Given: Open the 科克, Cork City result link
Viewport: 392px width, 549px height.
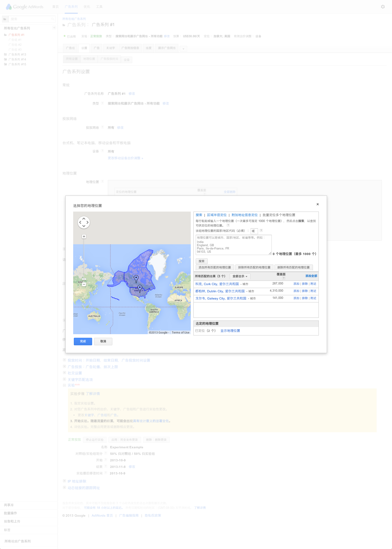Looking at the screenshot, I should point(217,284).
